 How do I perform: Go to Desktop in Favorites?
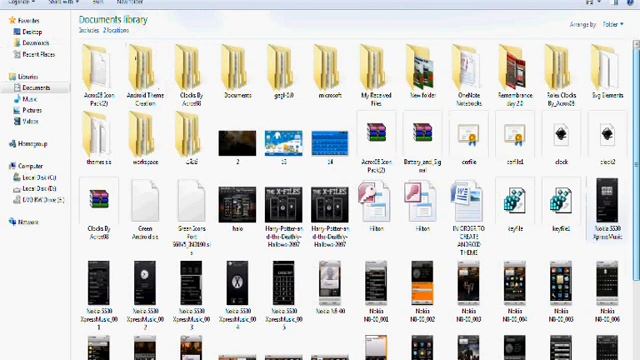pyautogui.click(x=32, y=32)
